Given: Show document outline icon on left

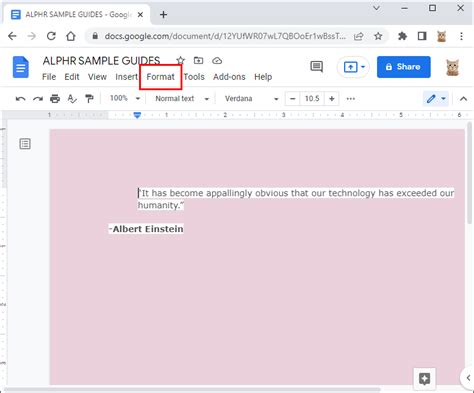Looking at the screenshot, I should [25, 144].
